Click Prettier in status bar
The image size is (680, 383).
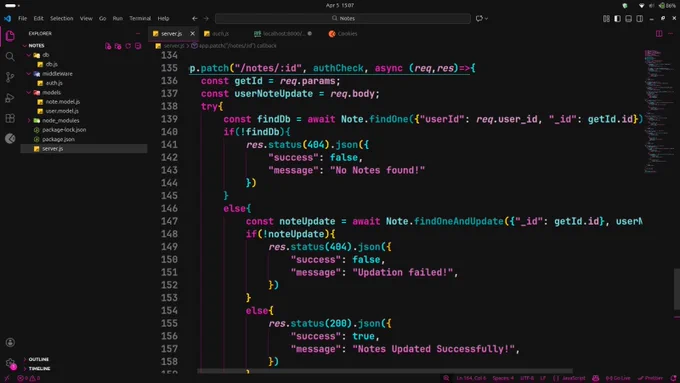pos(650,378)
